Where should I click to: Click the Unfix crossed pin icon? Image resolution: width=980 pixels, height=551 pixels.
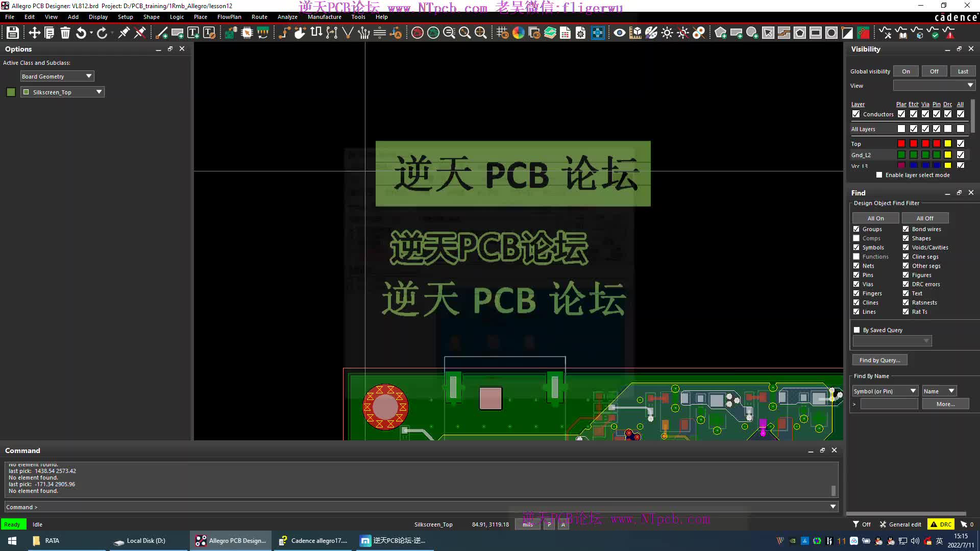pos(139,33)
